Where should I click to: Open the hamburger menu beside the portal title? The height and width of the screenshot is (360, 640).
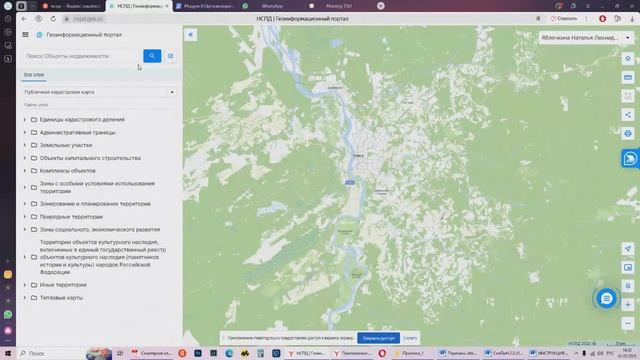pos(25,35)
